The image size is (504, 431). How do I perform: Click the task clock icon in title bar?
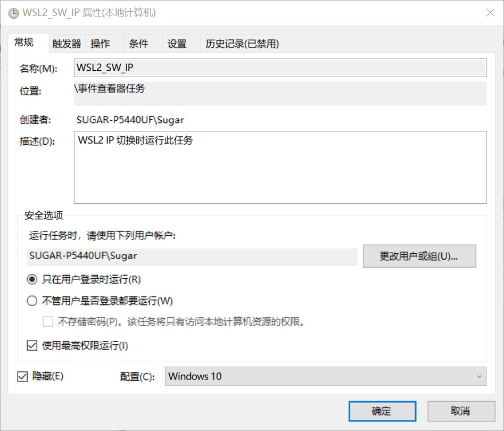pyautogui.click(x=13, y=13)
